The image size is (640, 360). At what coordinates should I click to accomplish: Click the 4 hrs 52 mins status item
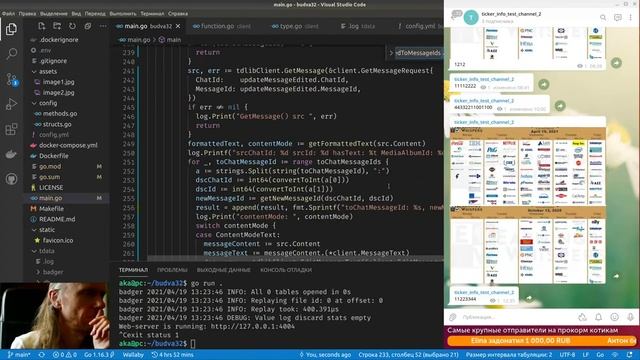(x=172, y=355)
